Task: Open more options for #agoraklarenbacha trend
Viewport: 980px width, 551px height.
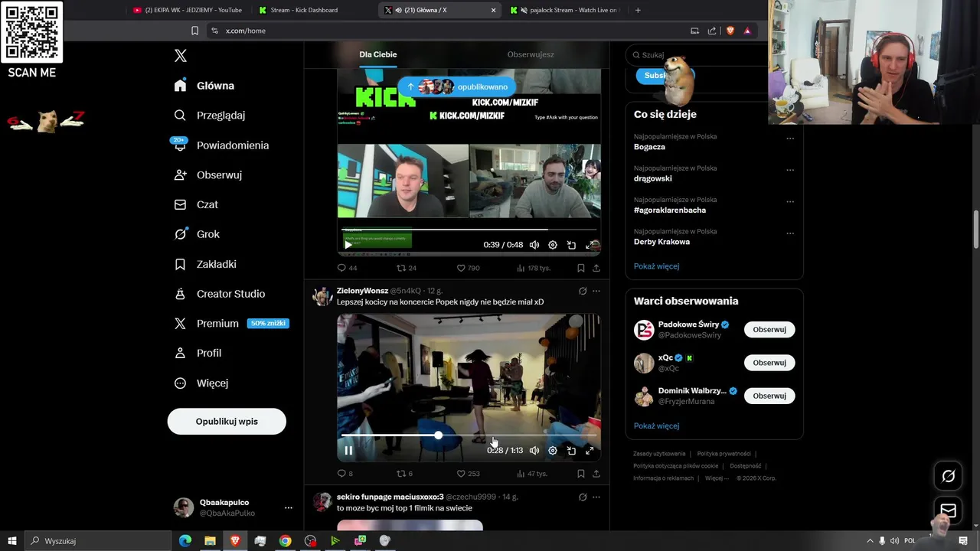Action: click(x=790, y=201)
